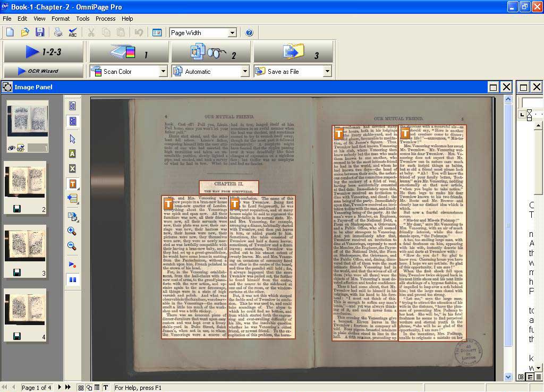This screenshot has height=392, width=544.
Task: Start the 1-2-3 automatic processing button
Action: [44, 52]
